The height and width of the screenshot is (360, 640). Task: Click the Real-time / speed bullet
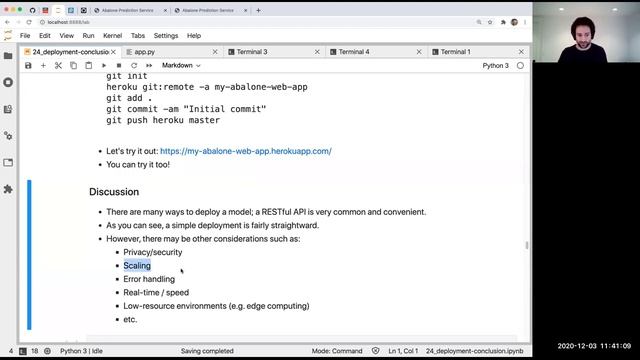156,293
